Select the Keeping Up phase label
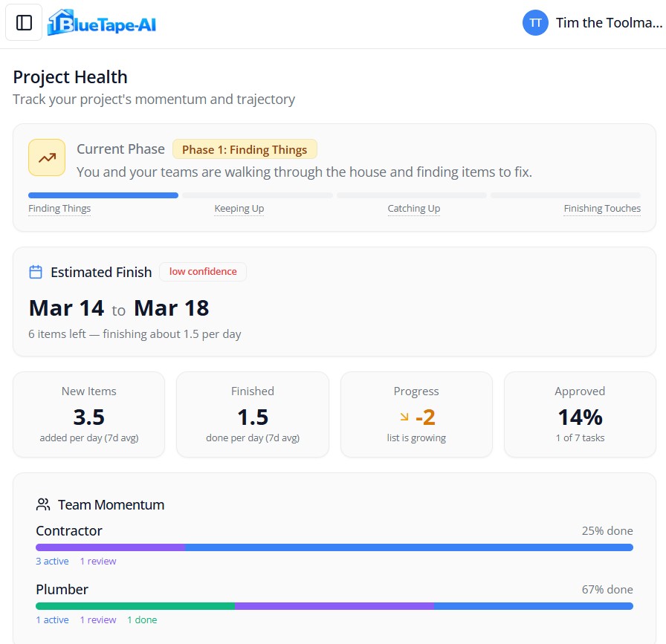 (x=239, y=209)
